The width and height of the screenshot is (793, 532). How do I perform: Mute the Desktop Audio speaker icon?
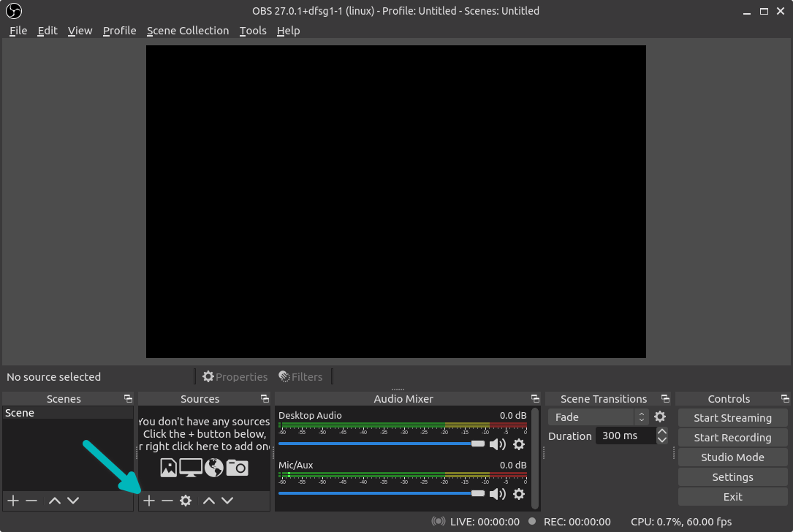(x=498, y=444)
